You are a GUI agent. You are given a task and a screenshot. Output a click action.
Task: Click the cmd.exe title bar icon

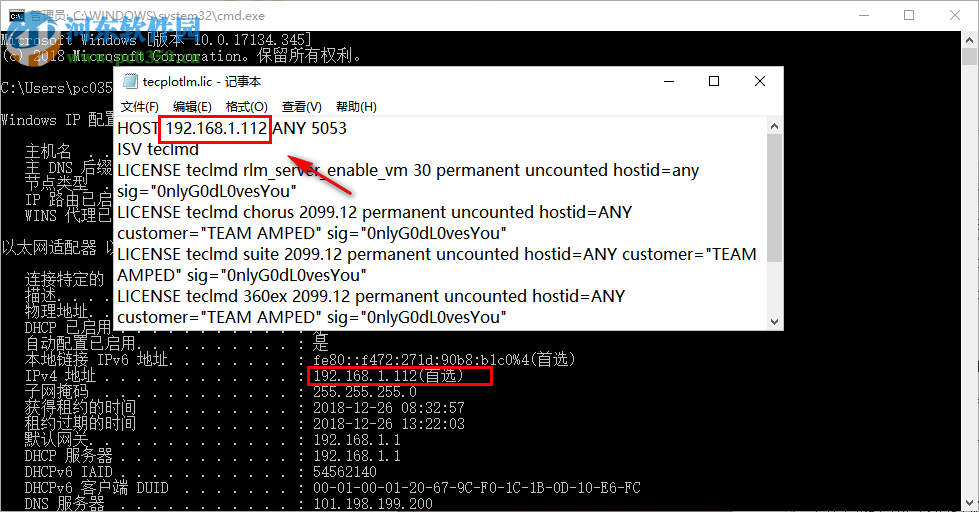(17, 16)
